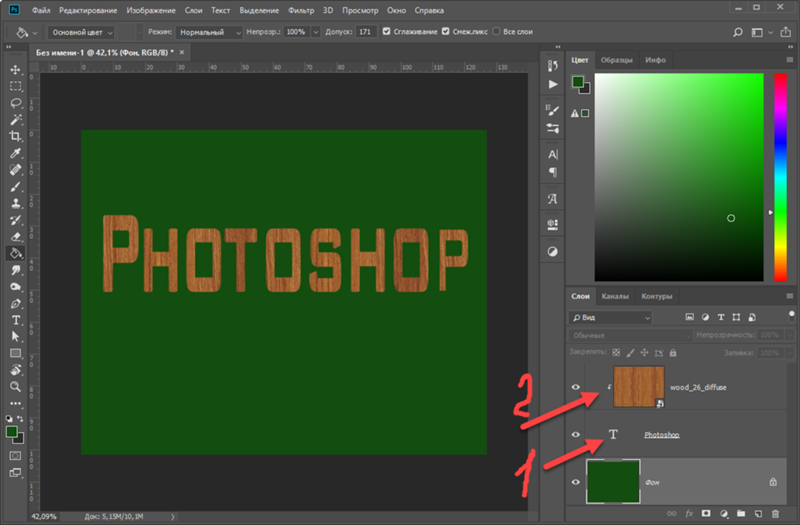
Task: Expand the Основной цвет fill source dropdown
Action: [81, 32]
